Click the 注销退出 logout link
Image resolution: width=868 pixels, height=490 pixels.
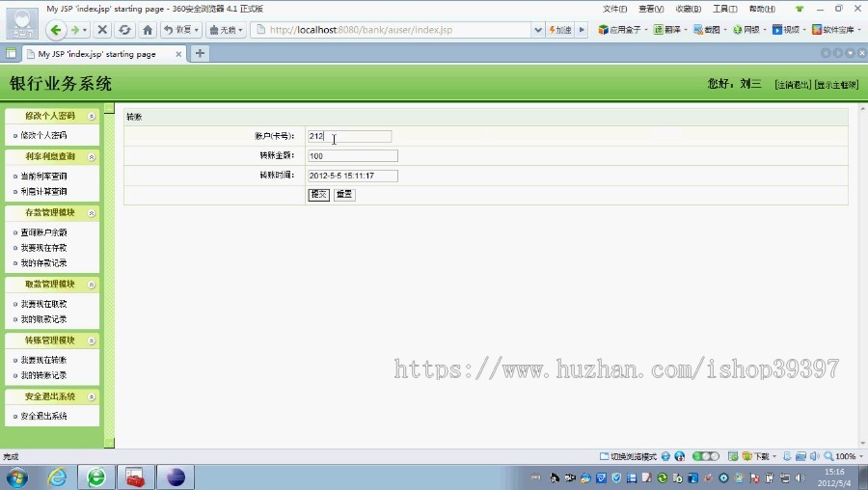tap(793, 85)
